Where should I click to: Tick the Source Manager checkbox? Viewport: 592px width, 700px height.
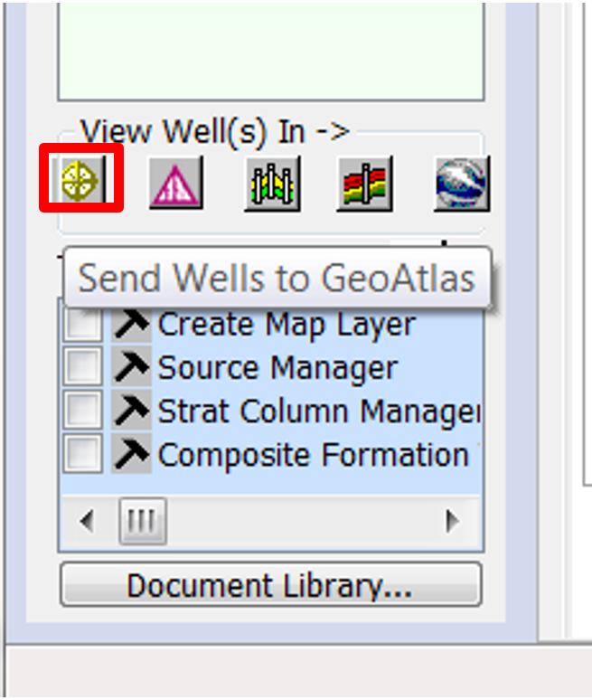(x=83, y=366)
